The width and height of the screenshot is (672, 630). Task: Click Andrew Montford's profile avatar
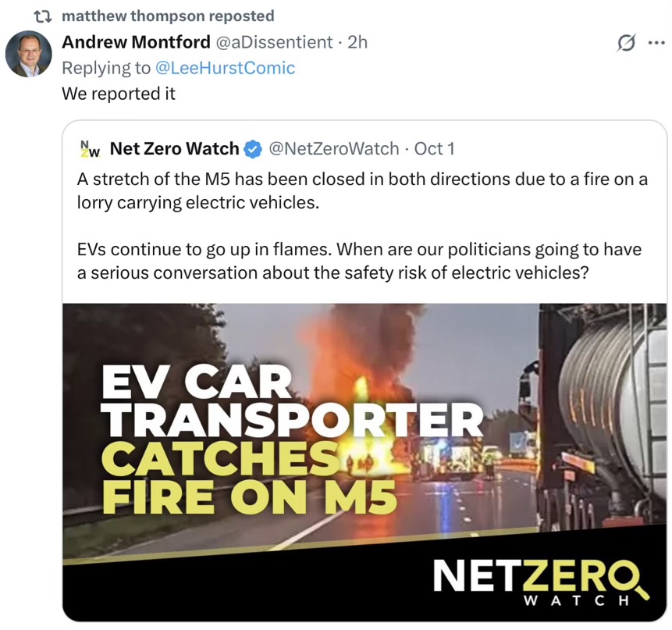(x=29, y=55)
